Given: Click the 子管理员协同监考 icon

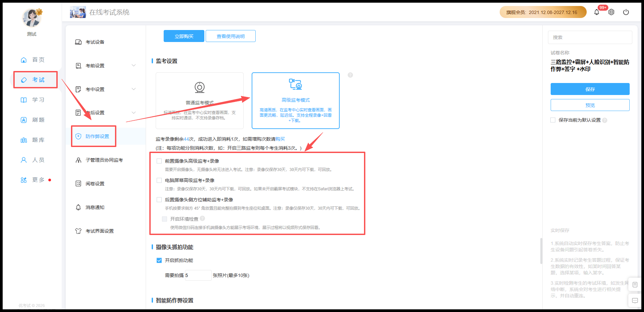Looking at the screenshot, I should 78,160.
